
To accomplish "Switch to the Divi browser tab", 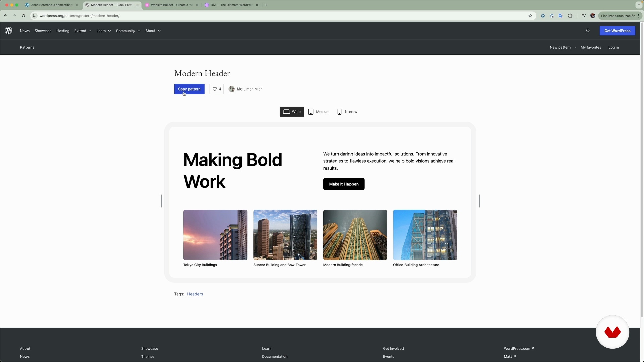I will 231,5.
